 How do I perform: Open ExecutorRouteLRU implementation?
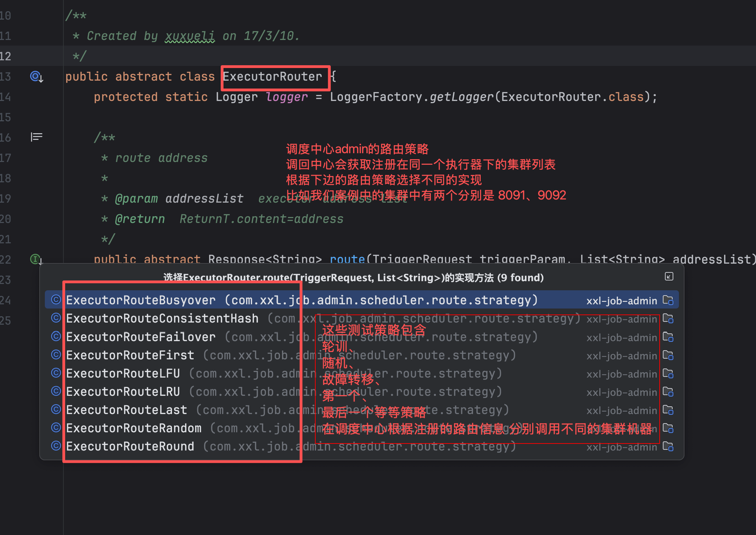click(x=123, y=392)
